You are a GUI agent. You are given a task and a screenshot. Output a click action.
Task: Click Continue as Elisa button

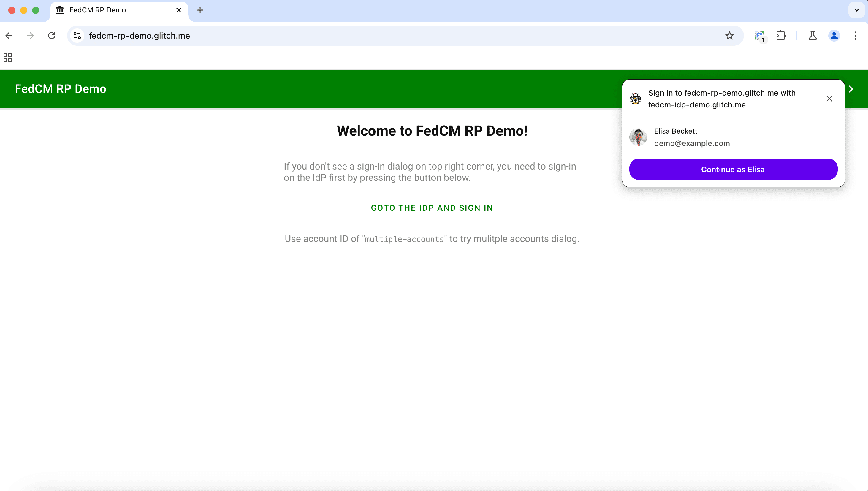coord(733,169)
